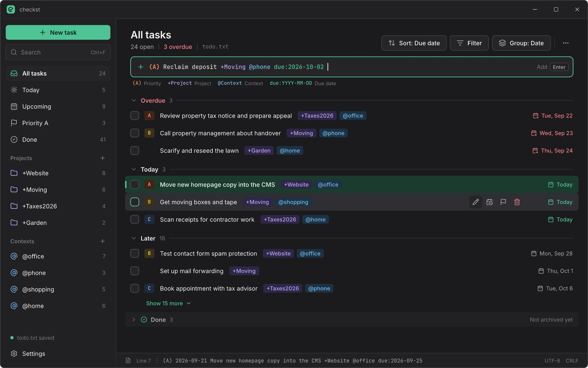Check off Set up mail forwarding
Screen dimensions: 588x368
click(x=134, y=271)
